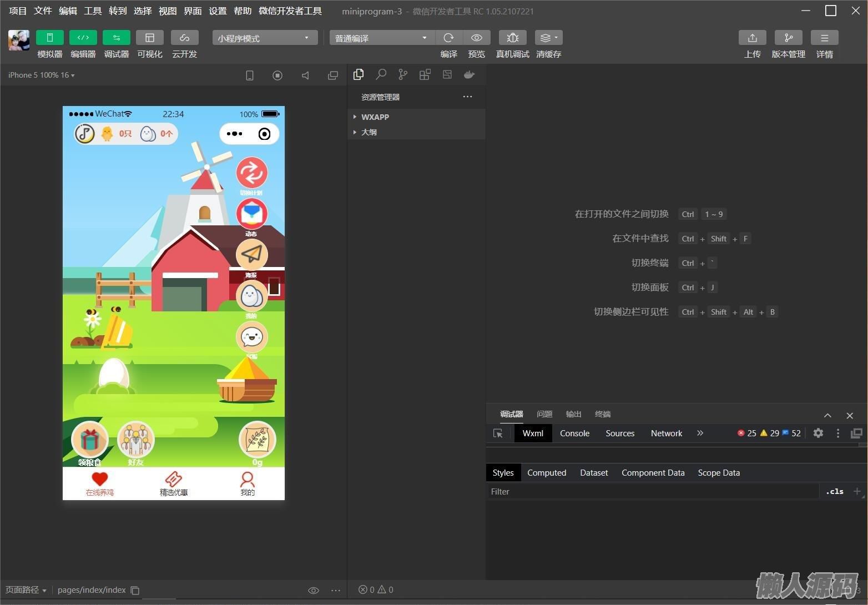This screenshot has width=868, height=605.
Task: Tap the music note icon in simulator
Action: (x=84, y=134)
